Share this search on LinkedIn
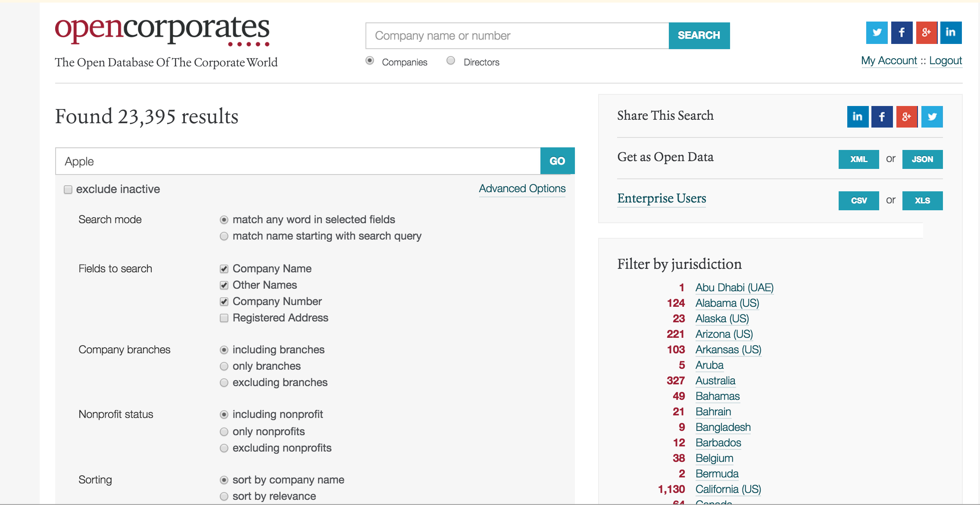The image size is (980, 505). pyautogui.click(x=858, y=117)
